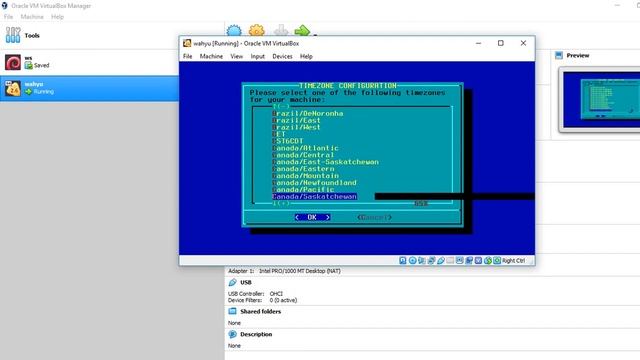Open the Shared folders section header
The height and width of the screenshot is (360, 640).
[260, 311]
